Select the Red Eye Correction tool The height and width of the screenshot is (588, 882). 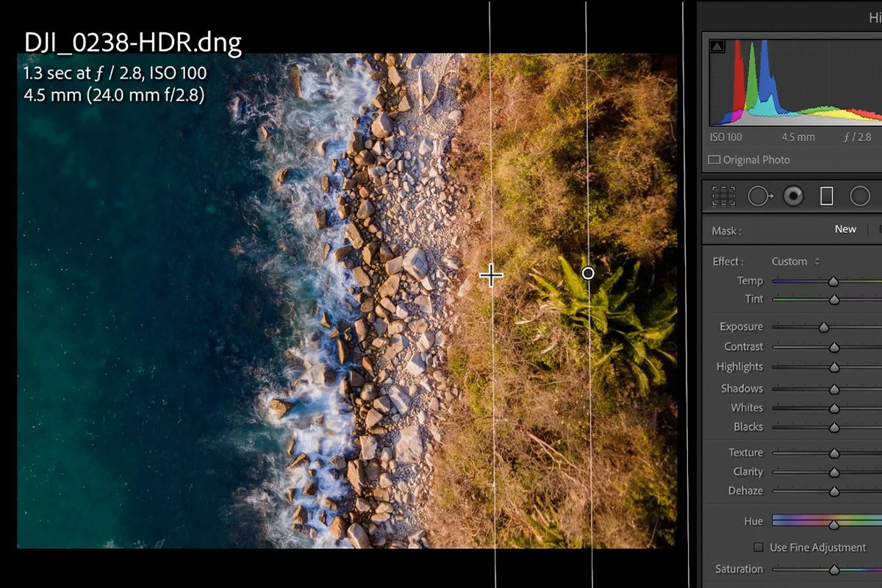tap(793, 196)
